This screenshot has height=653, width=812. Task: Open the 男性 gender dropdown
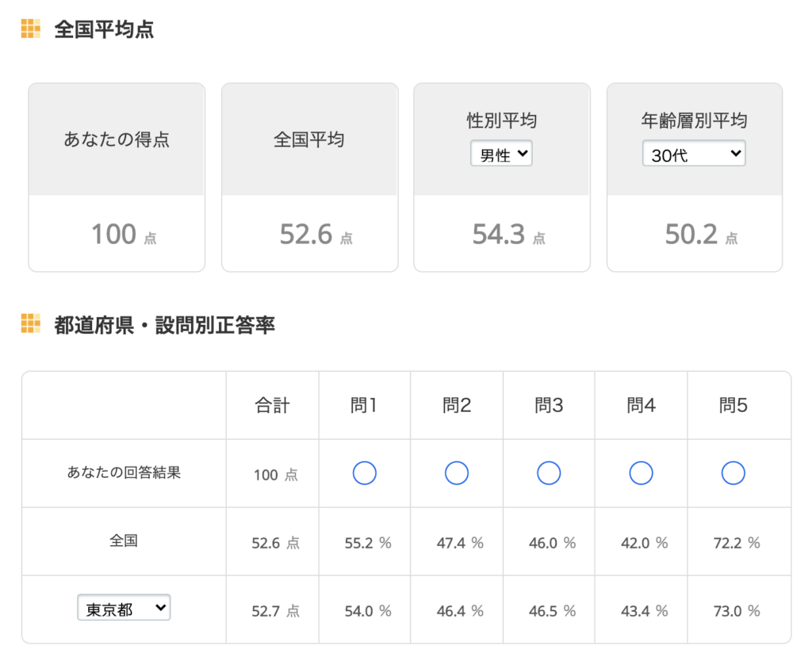click(x=501, y=155)
